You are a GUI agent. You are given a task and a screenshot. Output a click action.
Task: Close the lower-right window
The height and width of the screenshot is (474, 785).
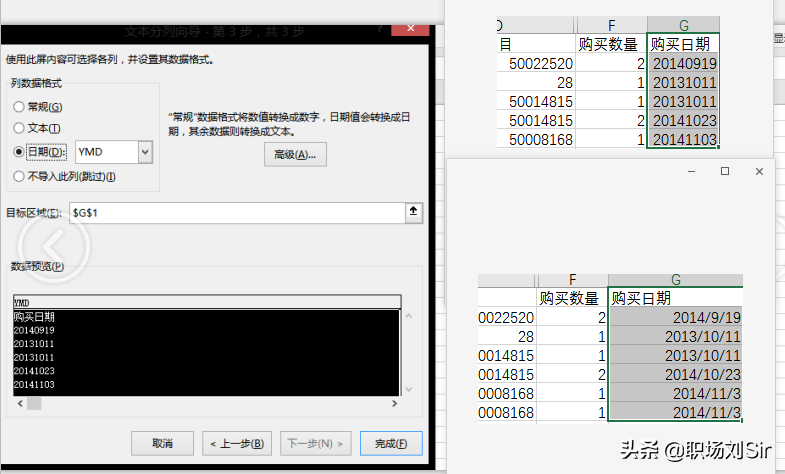[759, 171]
